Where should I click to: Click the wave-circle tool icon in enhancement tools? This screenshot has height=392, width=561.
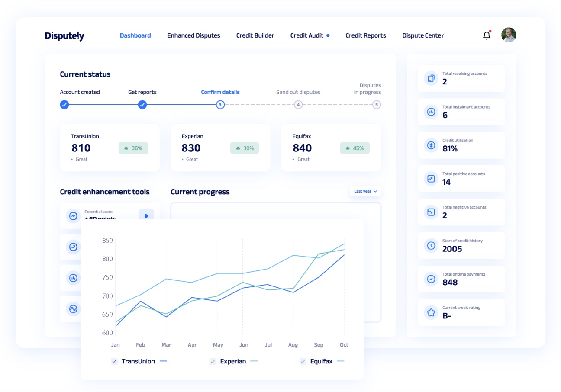coord(73,309)
